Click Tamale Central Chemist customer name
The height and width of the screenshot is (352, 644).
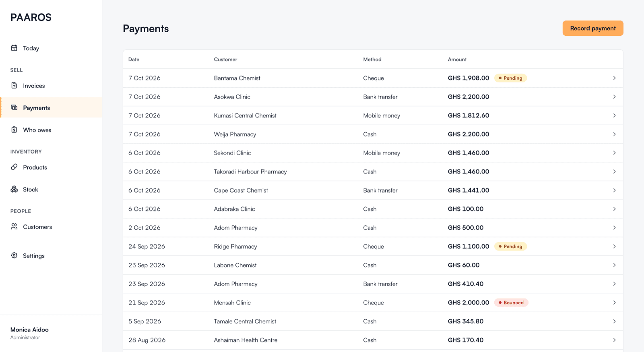point(245,321)
